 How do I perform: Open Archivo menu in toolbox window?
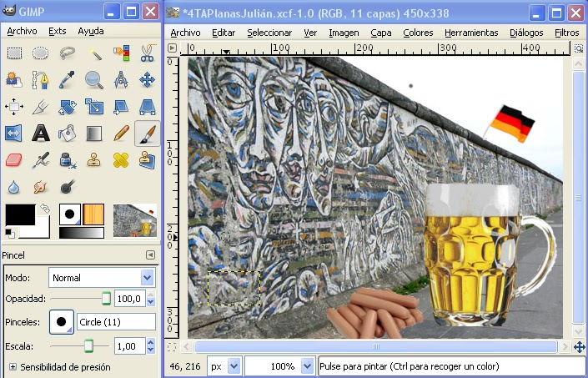pyautogui.click(x=22, y=32)
